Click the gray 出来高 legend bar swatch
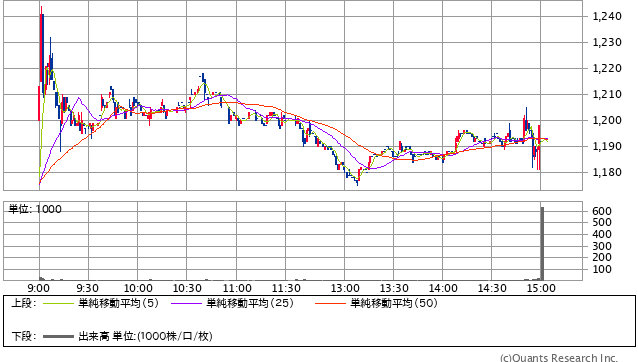 (58, 336)
